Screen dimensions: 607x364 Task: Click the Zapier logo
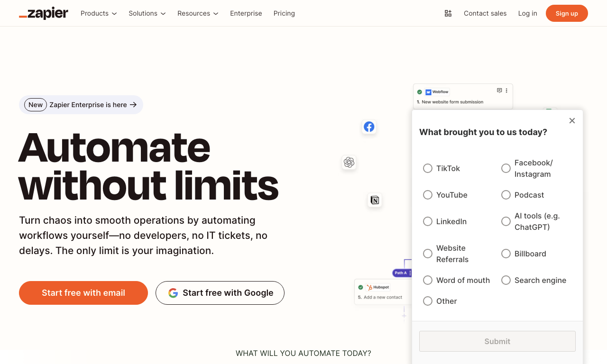pos(44,13)
